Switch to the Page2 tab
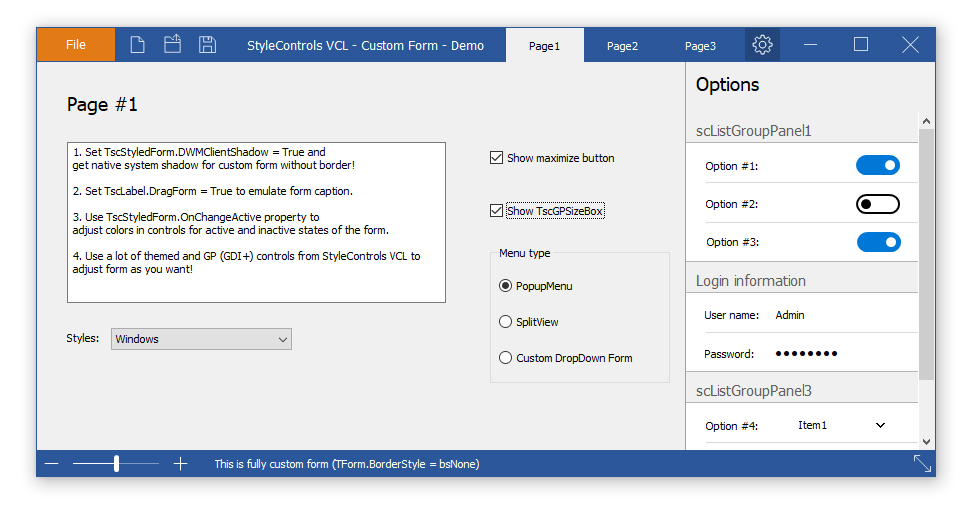Screen dimensions: 973x516 pyautogui.click(x=622, y=46)
